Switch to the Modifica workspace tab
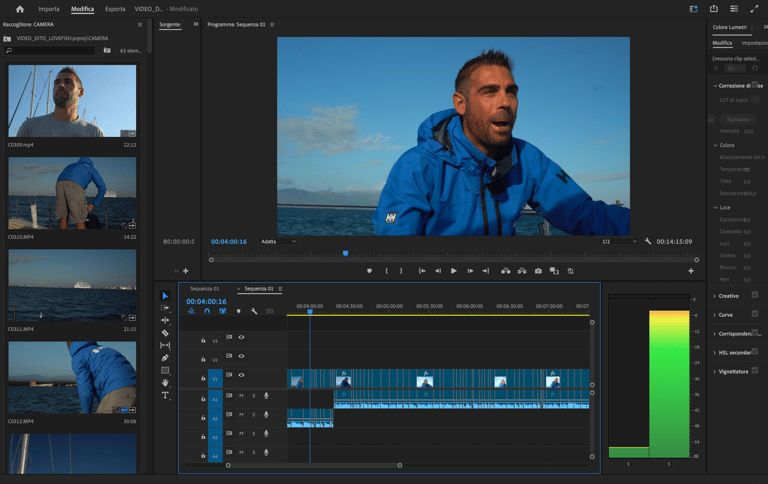Viewport: 768px width, 484px height. [82, 9]
